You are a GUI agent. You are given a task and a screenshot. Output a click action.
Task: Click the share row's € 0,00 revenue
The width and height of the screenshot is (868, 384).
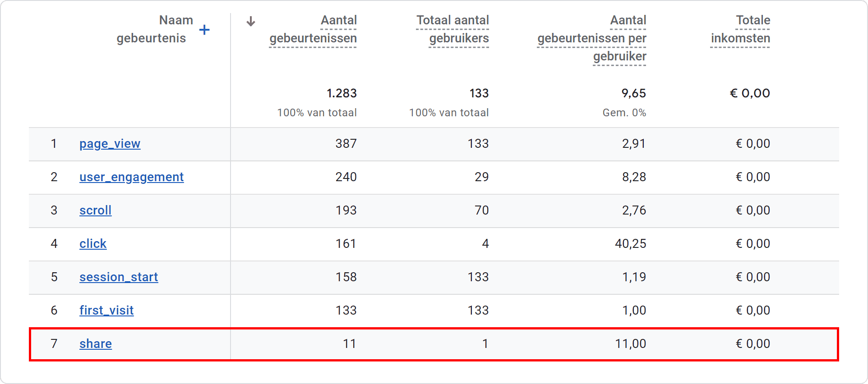(753, 344)
